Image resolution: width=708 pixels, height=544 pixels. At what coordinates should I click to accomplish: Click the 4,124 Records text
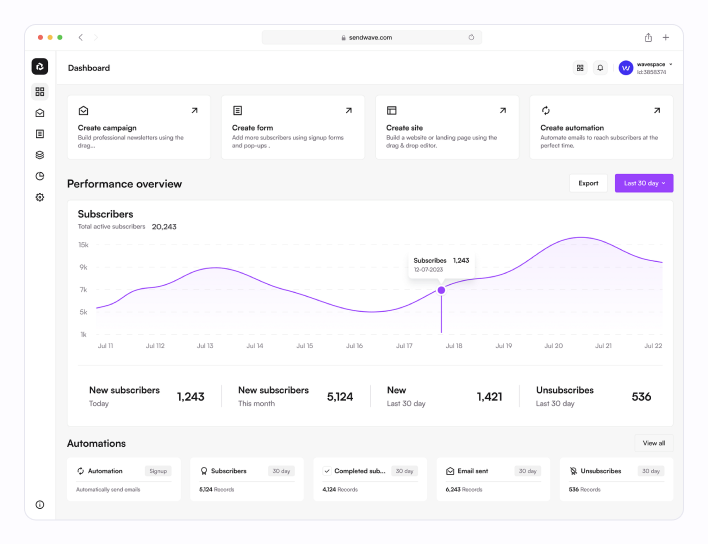pyautogui.click(x=340, y=489)
